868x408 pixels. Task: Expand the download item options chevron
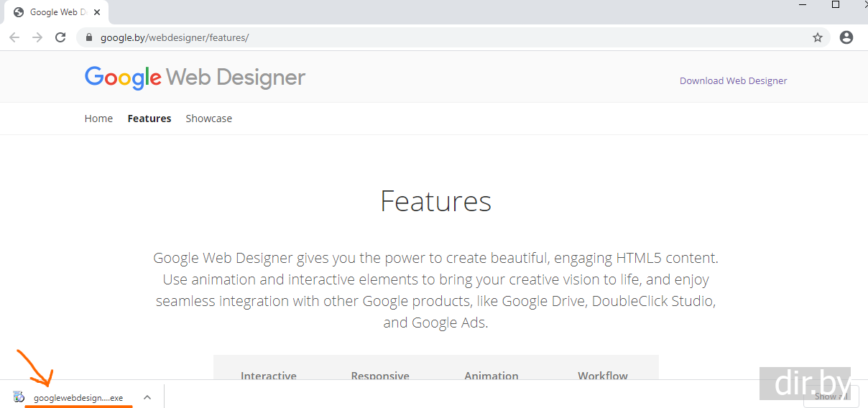147,397
